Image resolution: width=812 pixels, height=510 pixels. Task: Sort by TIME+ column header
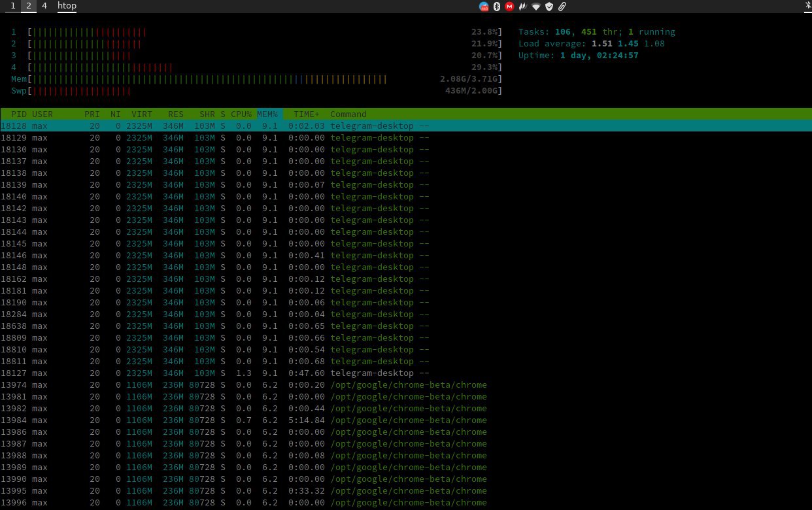[307, 114]
